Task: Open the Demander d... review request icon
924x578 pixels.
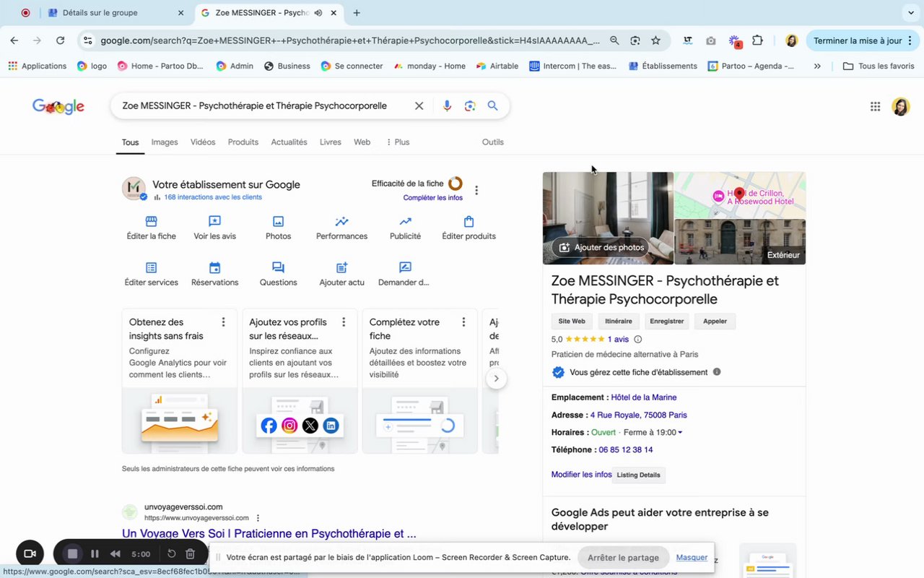Action: (405, 268)
